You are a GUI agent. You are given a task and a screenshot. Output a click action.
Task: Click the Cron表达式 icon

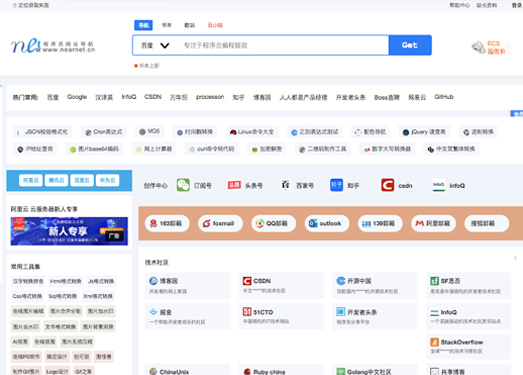[x=88, y=132]
